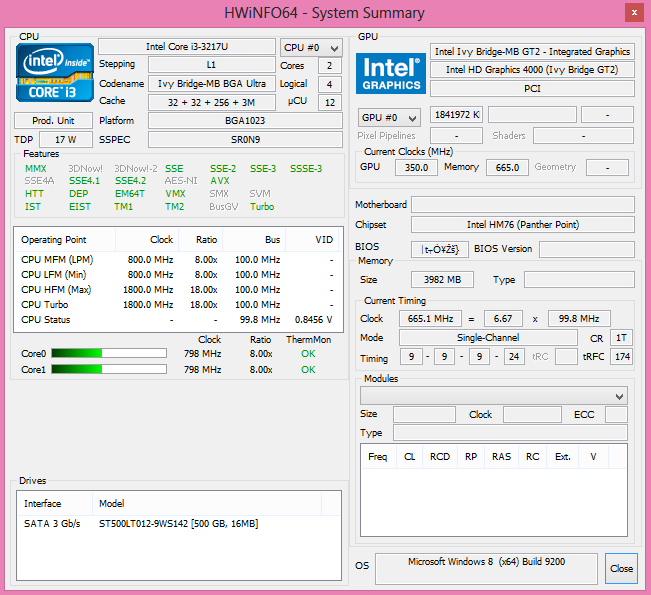The image size is (651, 595).
Task: Click the Close button beside OS info
Action: [x=621, y=568]
